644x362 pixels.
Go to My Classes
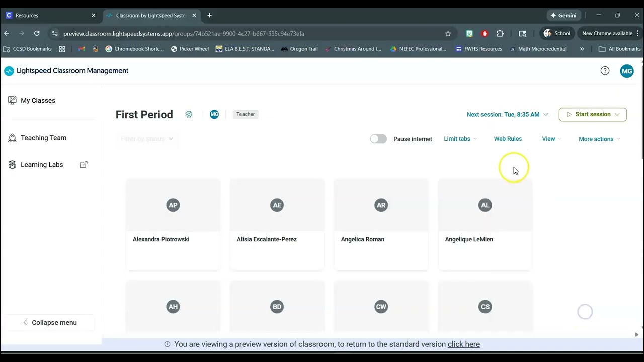(x=38, y=100)
